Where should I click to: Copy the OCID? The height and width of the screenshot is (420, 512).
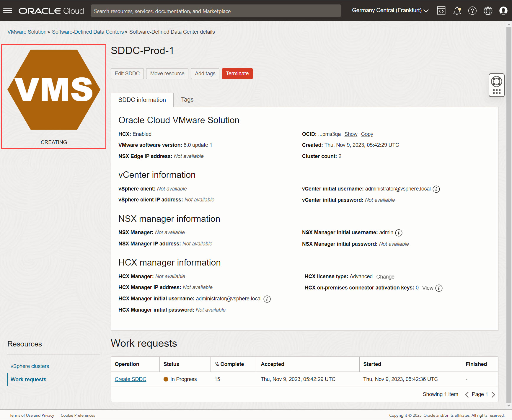[x=367, y=134]
